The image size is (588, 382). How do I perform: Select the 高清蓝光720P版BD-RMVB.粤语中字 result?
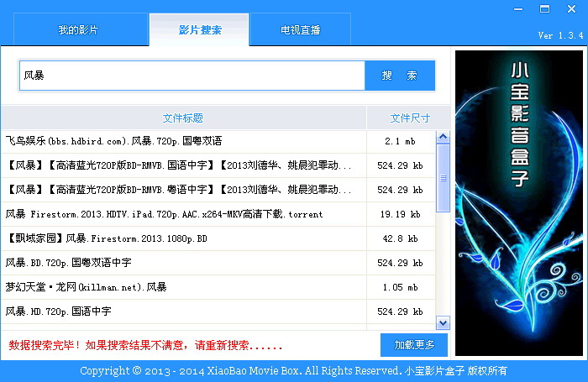point(184,190)
